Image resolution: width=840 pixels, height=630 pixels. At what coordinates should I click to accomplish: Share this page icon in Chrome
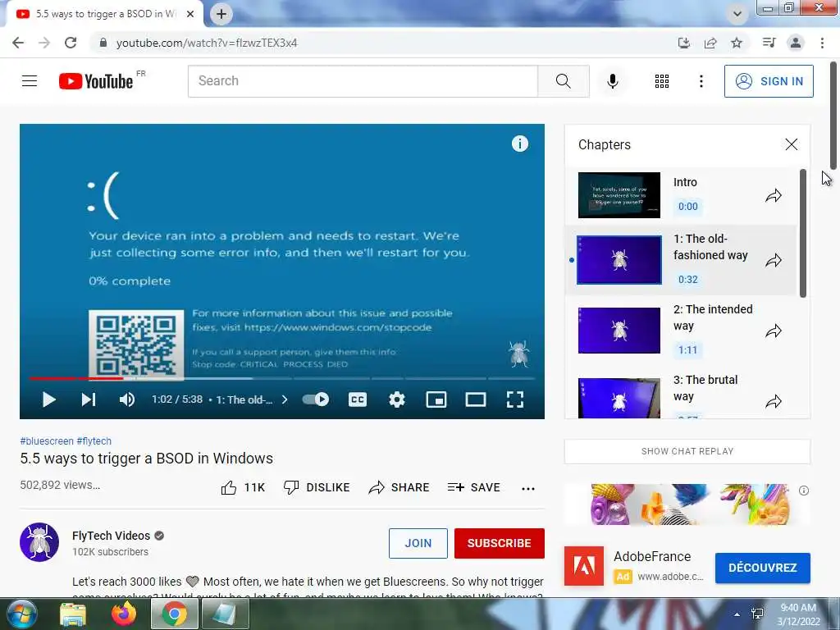[710, 43]
